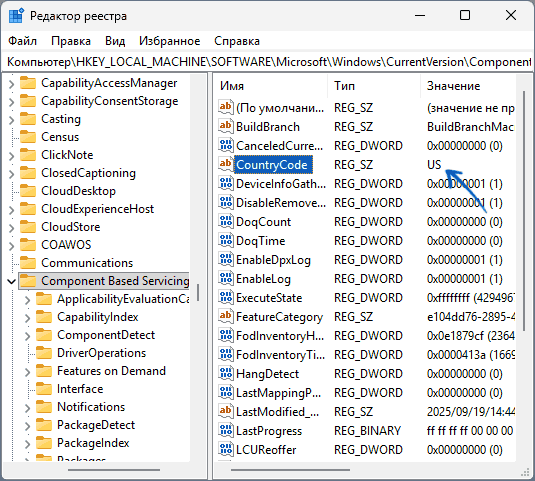Select the Census folder icon
Image resolution: width=535 pixels, height=481 pixels.
(28, 137)
